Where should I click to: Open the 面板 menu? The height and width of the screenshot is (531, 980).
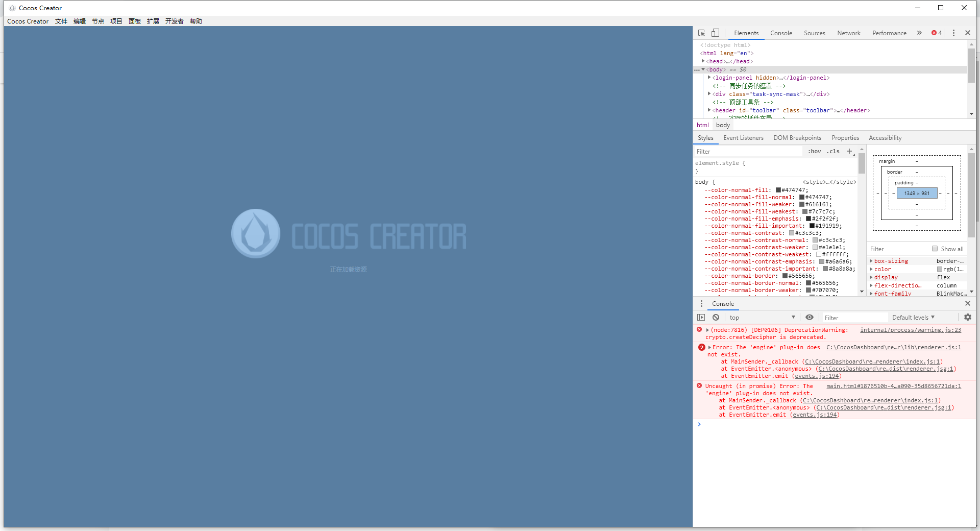(135, 21)
